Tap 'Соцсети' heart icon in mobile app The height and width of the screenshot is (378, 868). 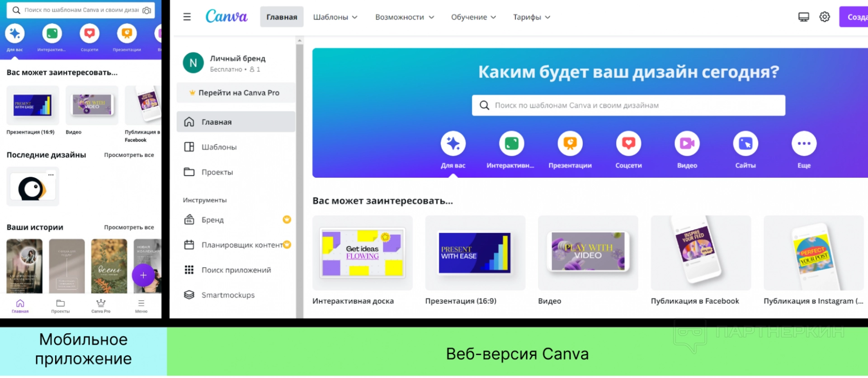click(x=90, y=33)
